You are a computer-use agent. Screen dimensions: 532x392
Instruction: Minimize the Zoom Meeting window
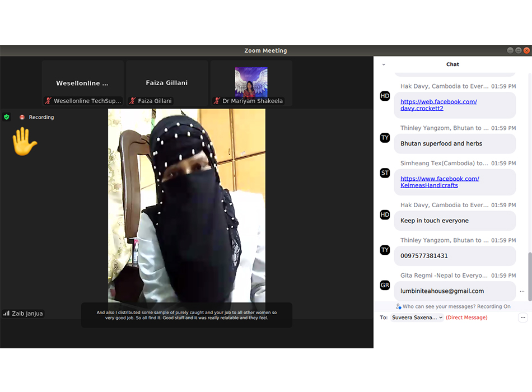[510, 50]
